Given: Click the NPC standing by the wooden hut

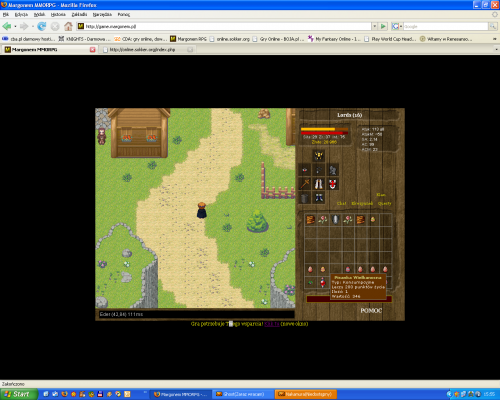Looking at the screenshot, I should pos(102,136).
